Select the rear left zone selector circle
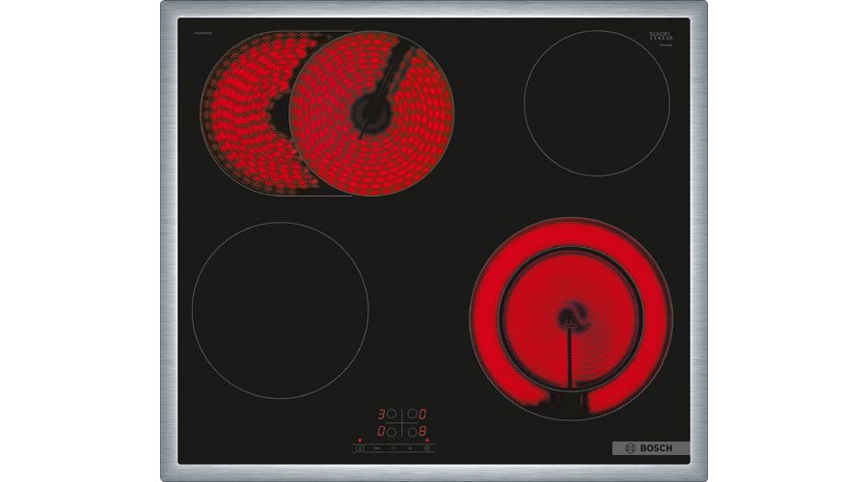This screenshot has height=482, width=868. click(x=390, y=415)
